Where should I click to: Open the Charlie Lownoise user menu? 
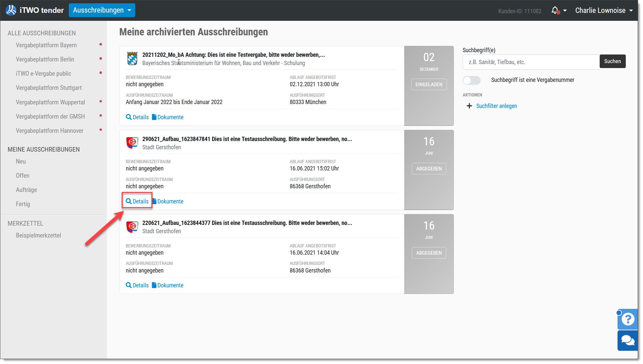tap(604, 11)
